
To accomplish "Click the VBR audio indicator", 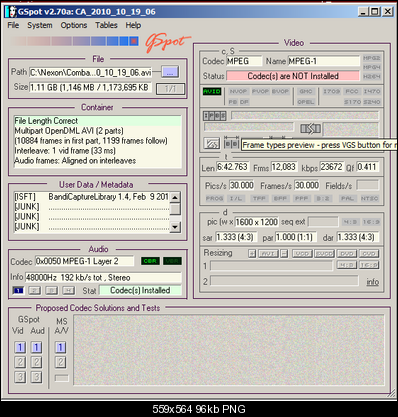I will pos(172,261).
